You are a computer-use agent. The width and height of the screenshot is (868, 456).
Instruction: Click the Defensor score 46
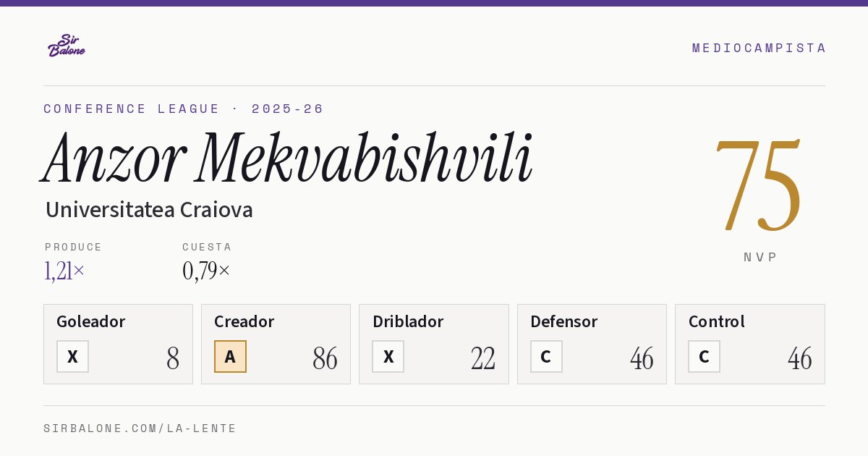642,358
